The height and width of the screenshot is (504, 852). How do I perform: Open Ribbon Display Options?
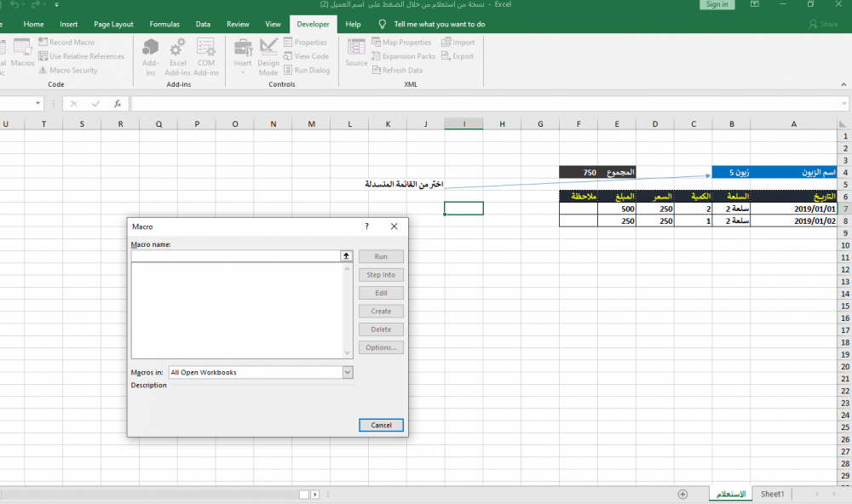click(x=754, y=4)
